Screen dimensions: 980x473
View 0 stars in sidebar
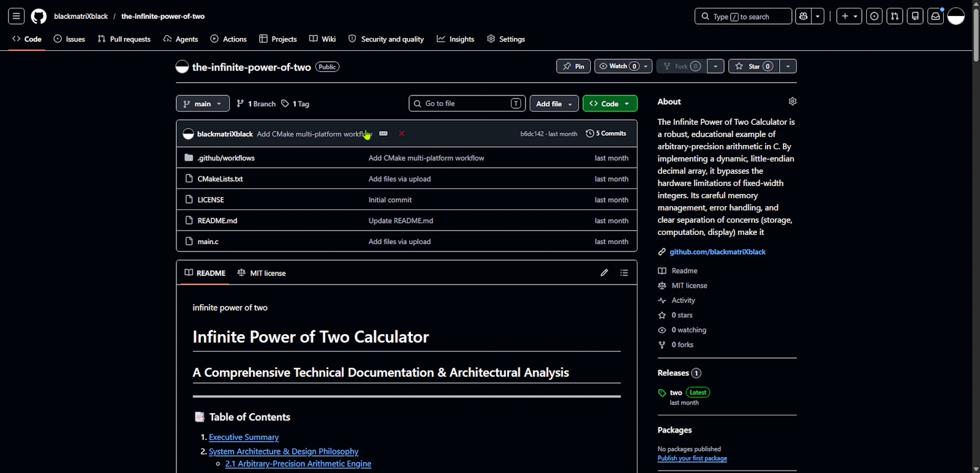(676, 315)
